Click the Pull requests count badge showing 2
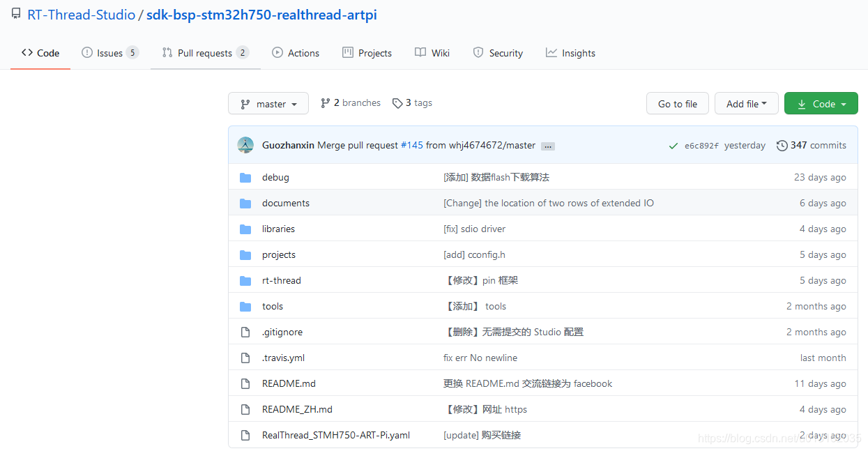This screenshot has width=868, height=451. [x=243, y=53]
